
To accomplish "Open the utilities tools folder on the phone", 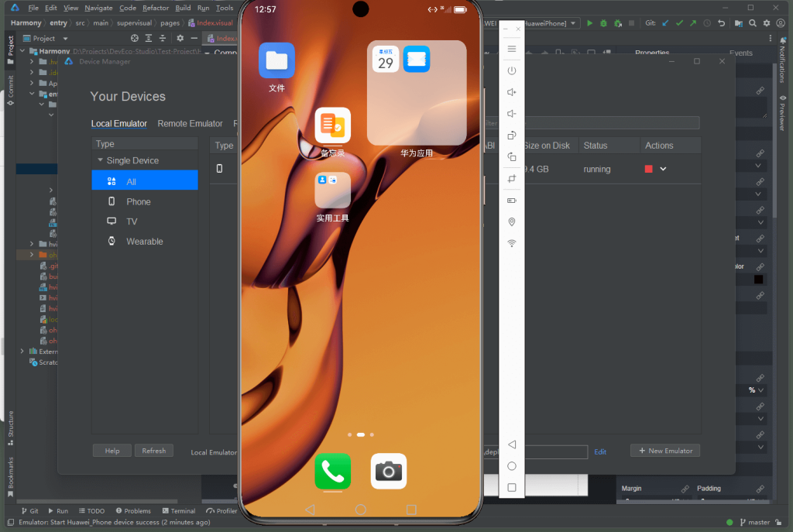I will coord(333,190).
